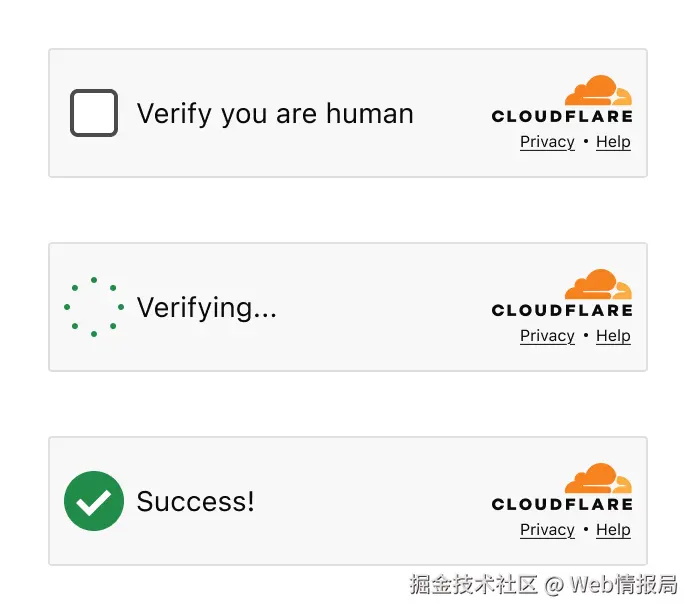Click the orange cloud icon beside the unchecked checkbox widget

(598, 91)
